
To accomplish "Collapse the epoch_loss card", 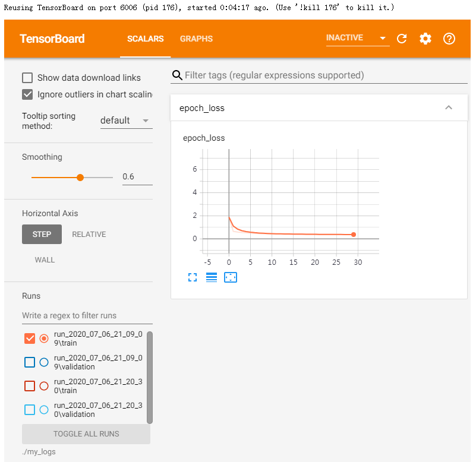I will [449, 107].
